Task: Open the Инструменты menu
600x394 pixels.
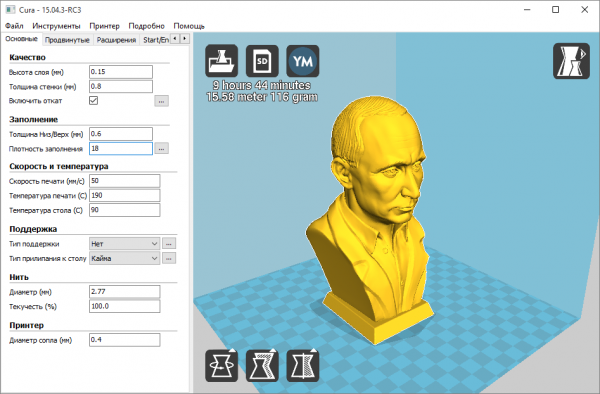Action: tap(56, 26)
